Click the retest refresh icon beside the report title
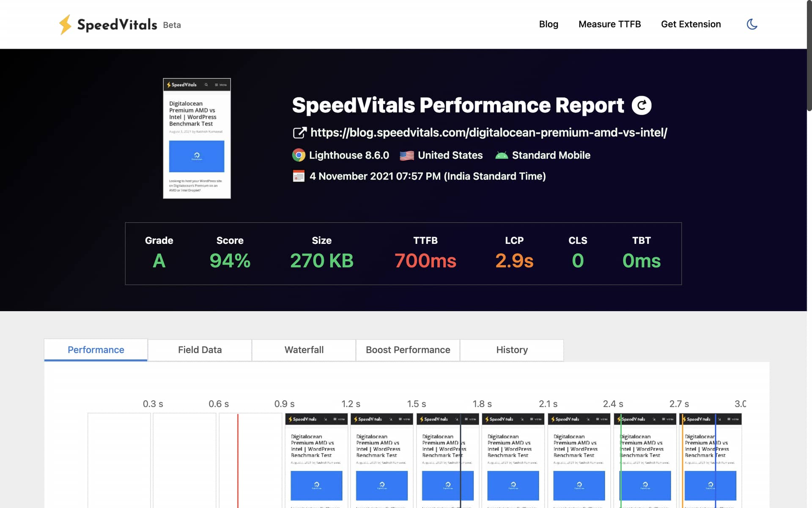This screenshot has height=508, width=812. coord(642,105)
